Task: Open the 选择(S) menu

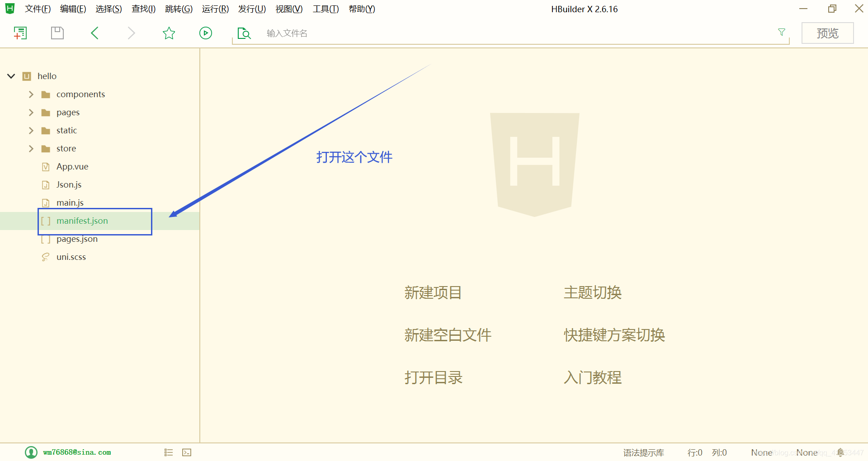Action: click(x=108, y=9)
